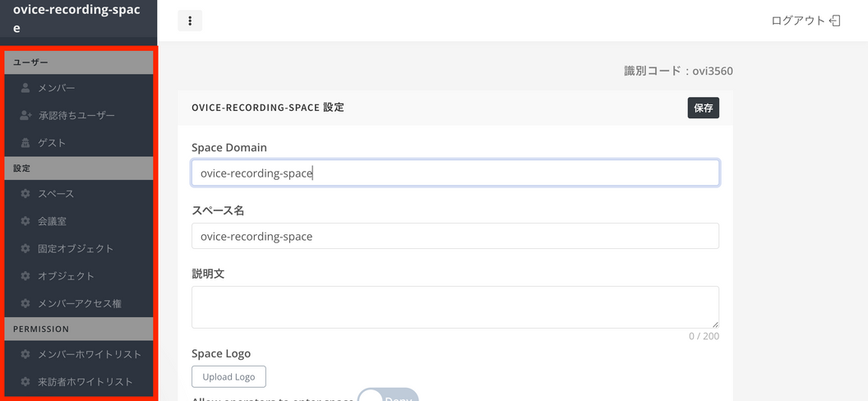The width and height of the screenshot is (868, 401).
Task: Click the gear icon beside メンバーアクセス権
Action: point(25,304)
